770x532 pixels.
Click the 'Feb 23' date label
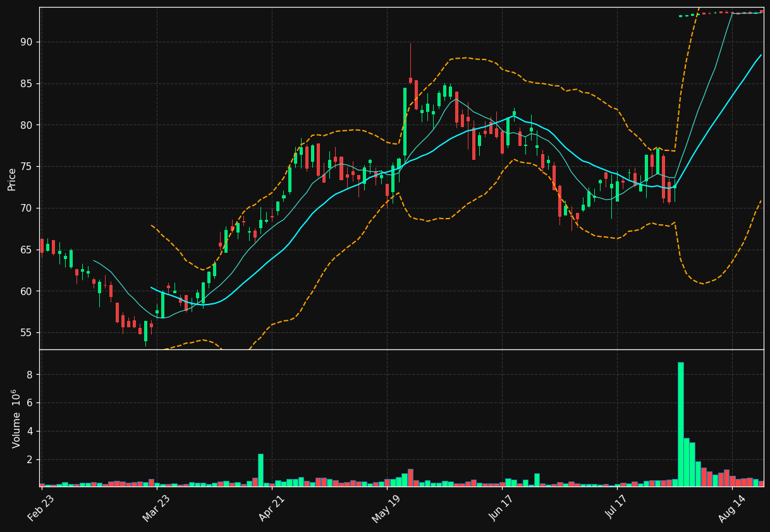tap(41, 509)
